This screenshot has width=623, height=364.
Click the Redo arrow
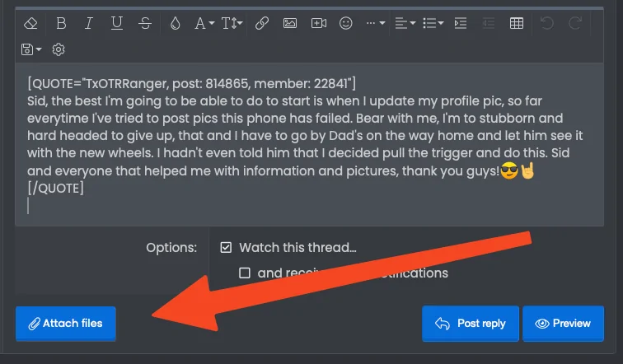point(575,23)
